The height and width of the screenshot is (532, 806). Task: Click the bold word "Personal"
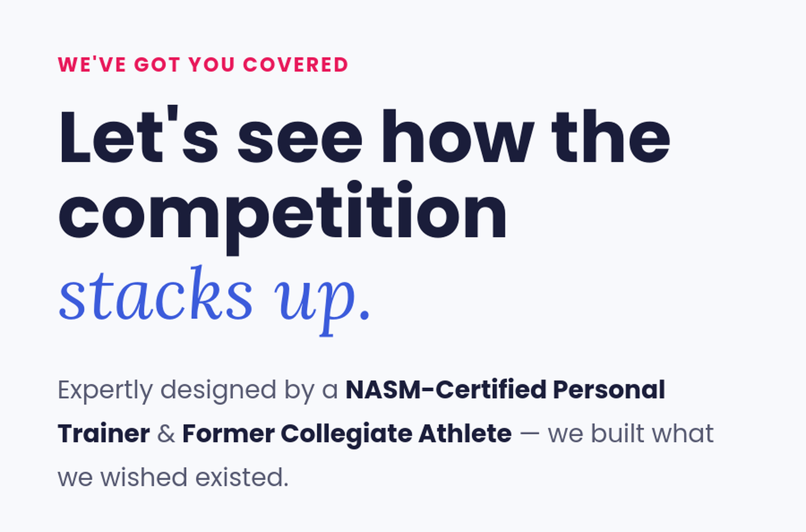[x=609, y=390]
